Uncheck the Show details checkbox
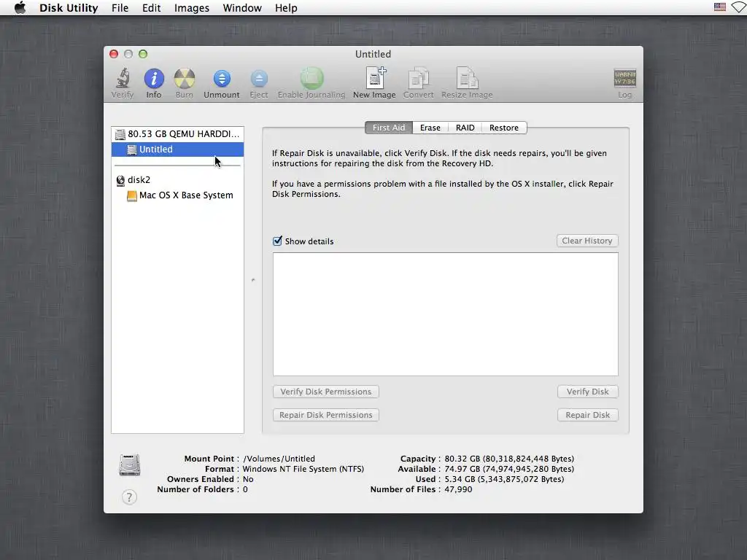This screenshot has height=560, width=747. tap(277, 241)
